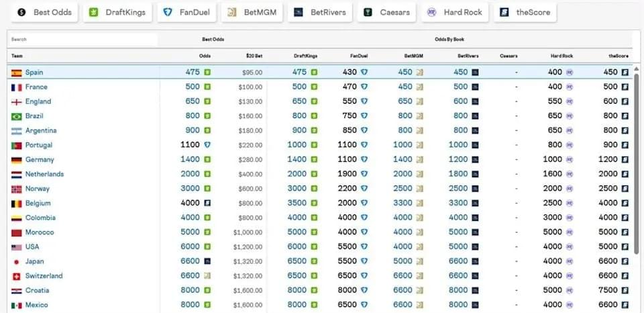Open the Brazil team link
The width and height of the screenshot is (644, 313).
[x=34, y=116]
